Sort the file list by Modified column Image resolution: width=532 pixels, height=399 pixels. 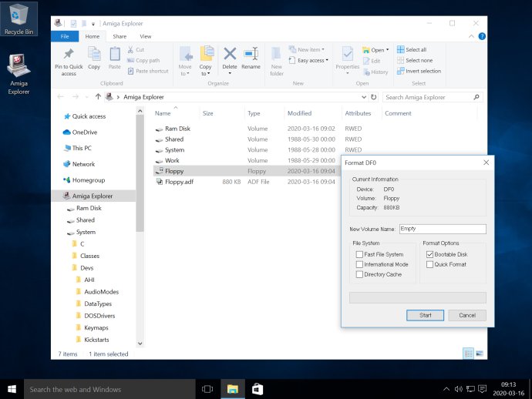click(x=300, y=113)
